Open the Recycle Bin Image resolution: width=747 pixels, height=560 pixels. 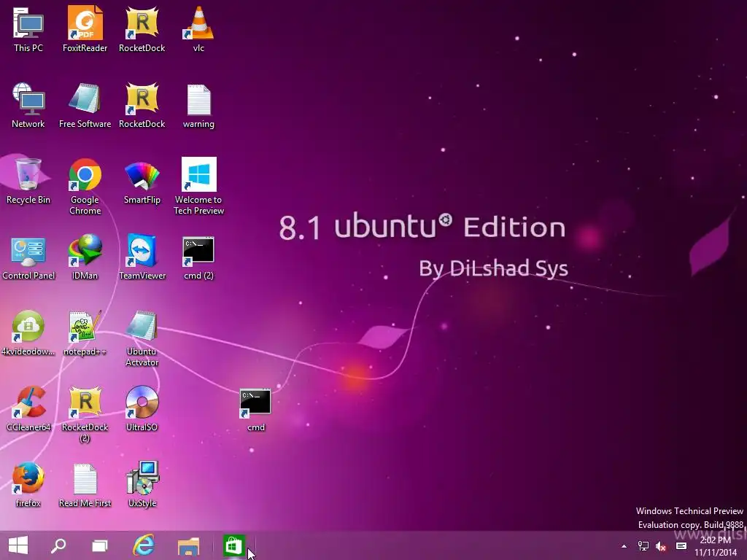tap(28, 182)
